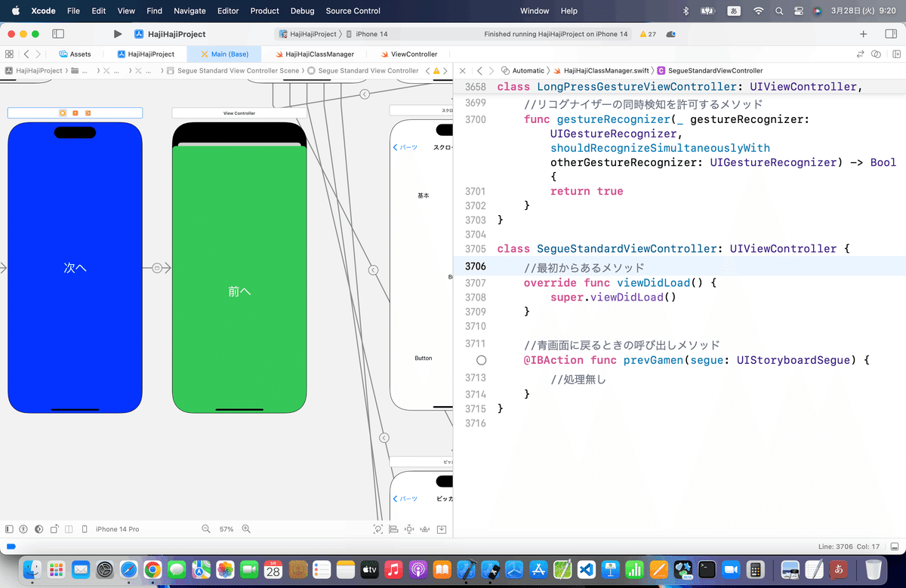The height and width of the screenshot is (588, 906).
Task: Switch to the Assets tab
Action: coord(75,54)
